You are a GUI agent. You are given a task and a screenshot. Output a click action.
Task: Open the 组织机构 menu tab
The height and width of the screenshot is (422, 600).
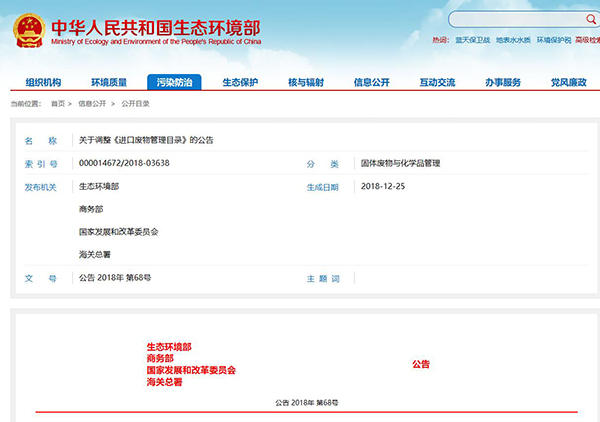43,82
